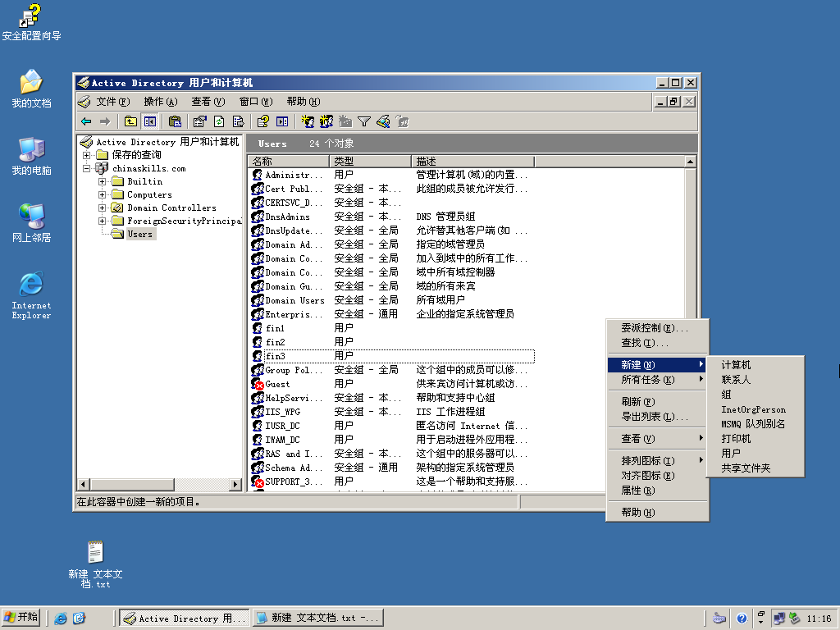Open the Properties toolbar icon
The image size is (840, 630).
[200, 121]
